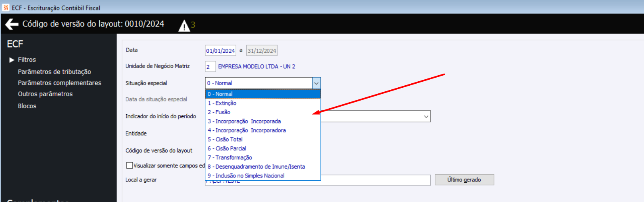This screenshot has width=644, height=202.
Task: Choose 9 - Inclusão no Simples Nacional
Action: (263, 176)
